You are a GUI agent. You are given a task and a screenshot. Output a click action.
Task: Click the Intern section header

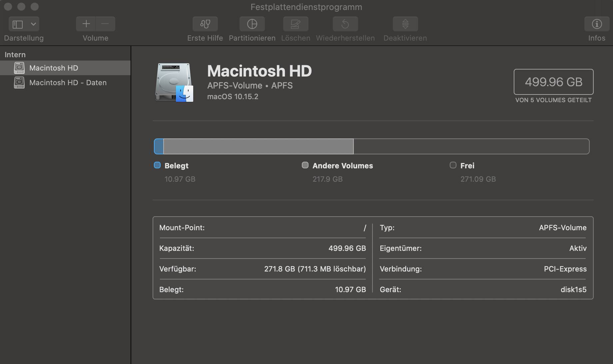(x=15, y=55)
